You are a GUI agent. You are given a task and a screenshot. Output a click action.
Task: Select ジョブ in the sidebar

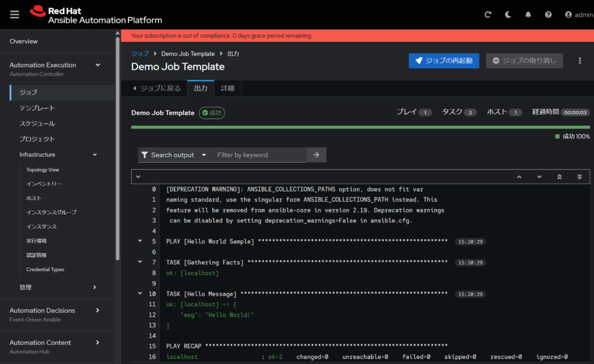point(62,92)
